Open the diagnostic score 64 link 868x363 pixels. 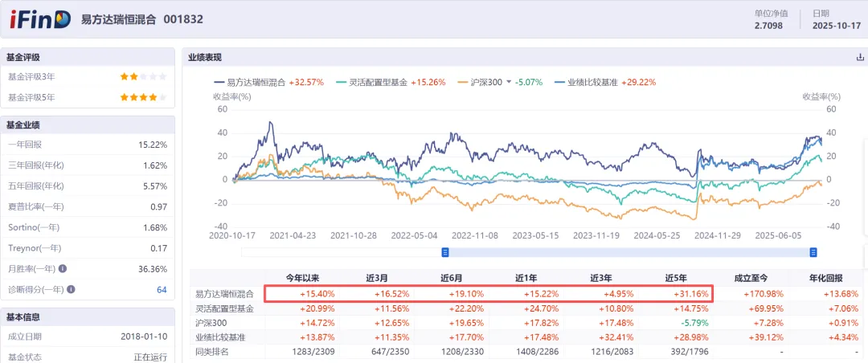tap(162, 290)
